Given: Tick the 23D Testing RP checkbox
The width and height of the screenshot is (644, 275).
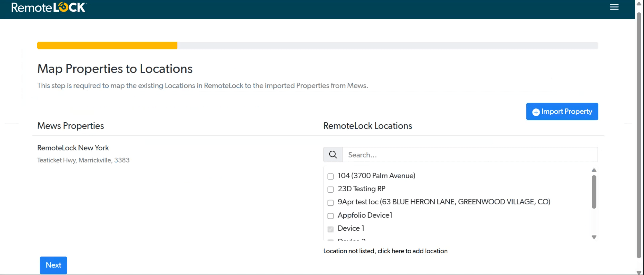Looking at the screenshot, I should click(x=330, y=189).
